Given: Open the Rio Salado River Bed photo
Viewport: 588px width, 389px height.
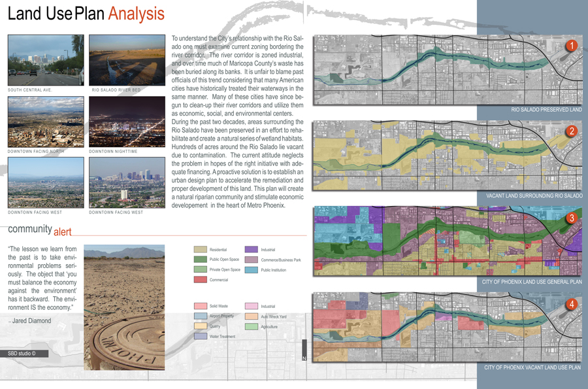Looking at the screenshot, I should click(x=127, y=60).
